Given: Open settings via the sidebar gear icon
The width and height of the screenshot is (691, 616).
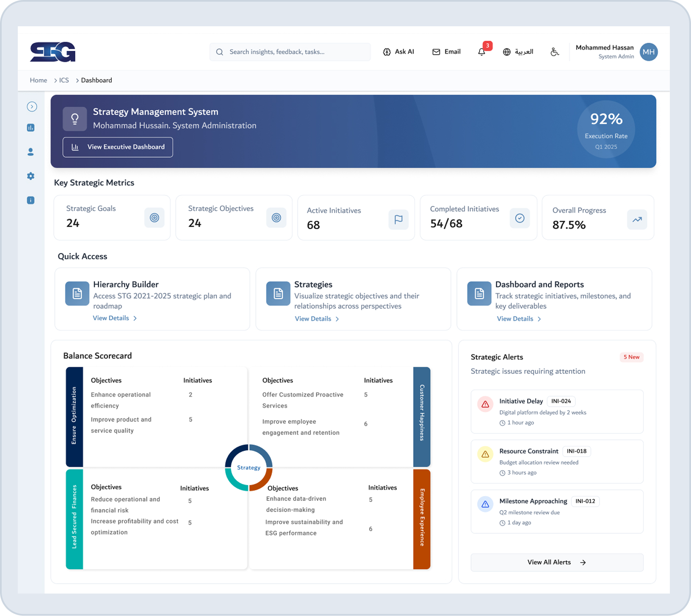Looking at the screenshot, I should pyautogui.click(x=30, y=176).
